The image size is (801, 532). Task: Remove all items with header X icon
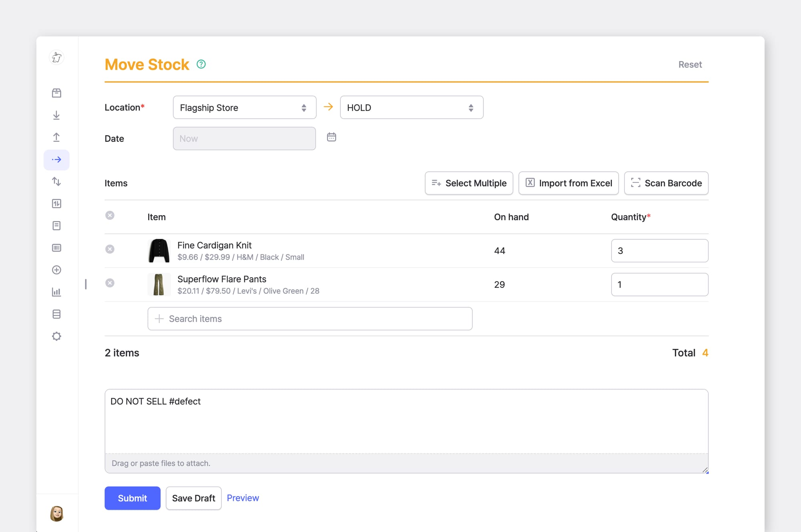pos(110,216)
